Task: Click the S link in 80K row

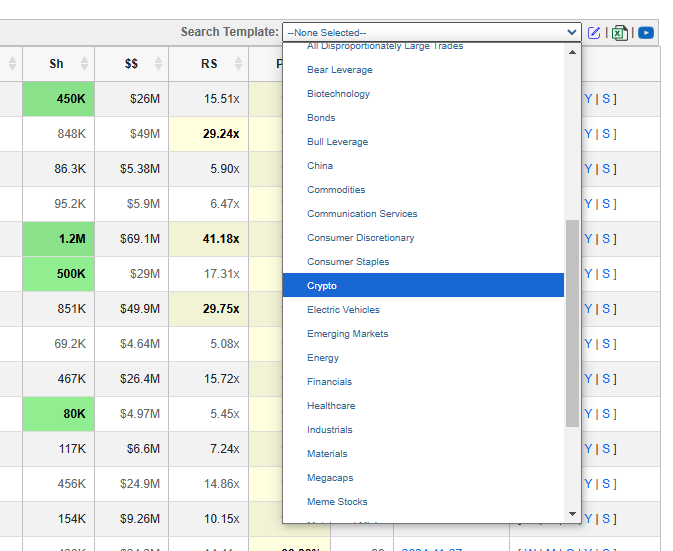Action: click(x=606, y=414)
